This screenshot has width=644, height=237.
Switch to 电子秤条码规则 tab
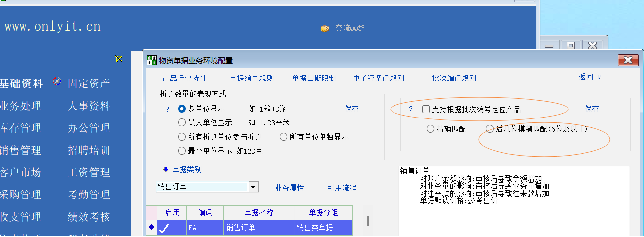[x=378, y=78]
